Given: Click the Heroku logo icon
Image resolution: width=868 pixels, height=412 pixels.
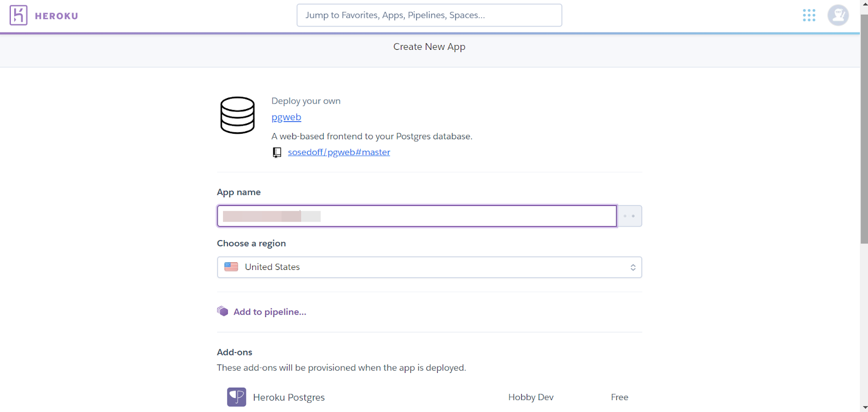Looking at the screenshot, I should click(x=18, y=15).
